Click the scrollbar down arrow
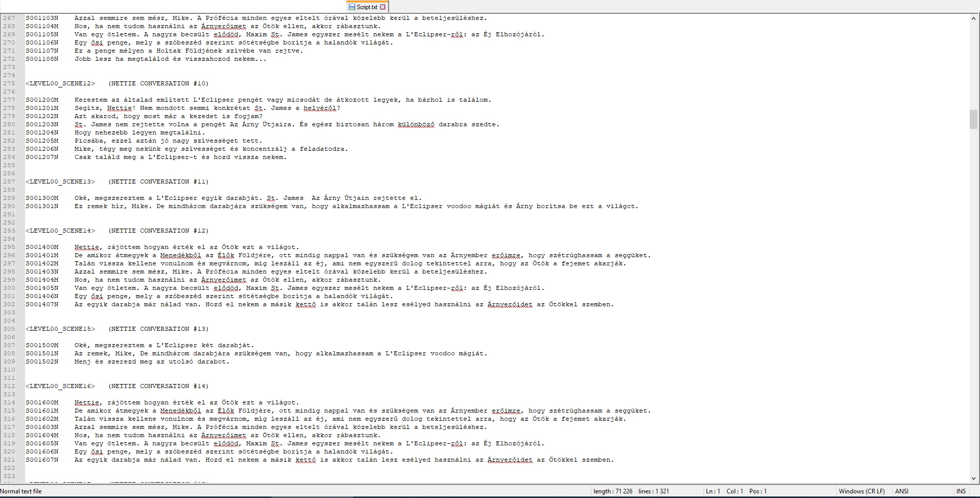The width and height of the screenshot is (980, 498). [973, 479]
